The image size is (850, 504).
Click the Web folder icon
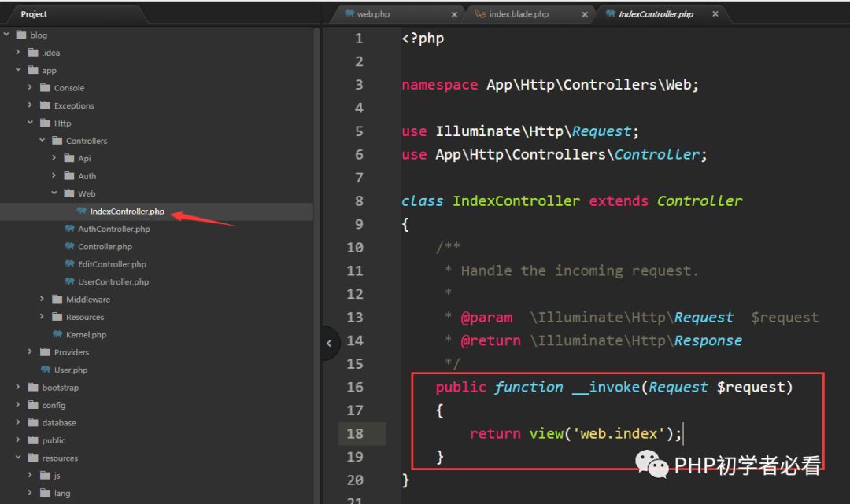click(68, 193)
